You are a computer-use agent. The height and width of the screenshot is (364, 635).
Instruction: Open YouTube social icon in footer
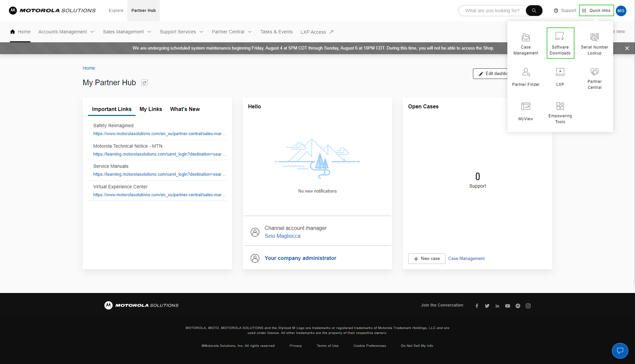coord(508,306)
